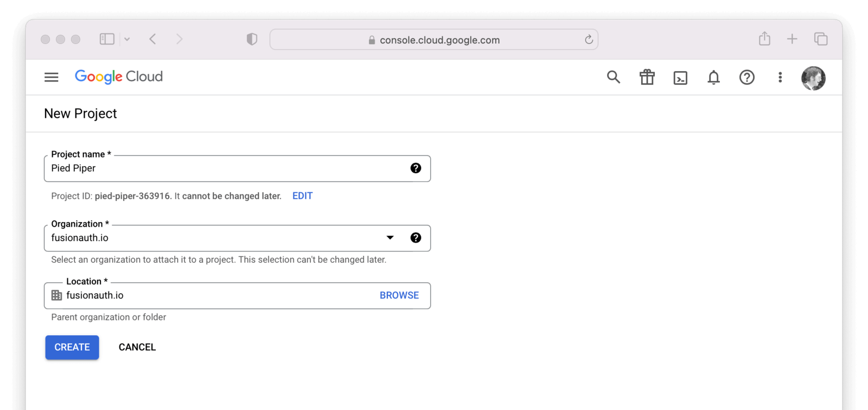Open the account profile avatar
Viewport: 868px width, 410px height.
click(813, 78)
